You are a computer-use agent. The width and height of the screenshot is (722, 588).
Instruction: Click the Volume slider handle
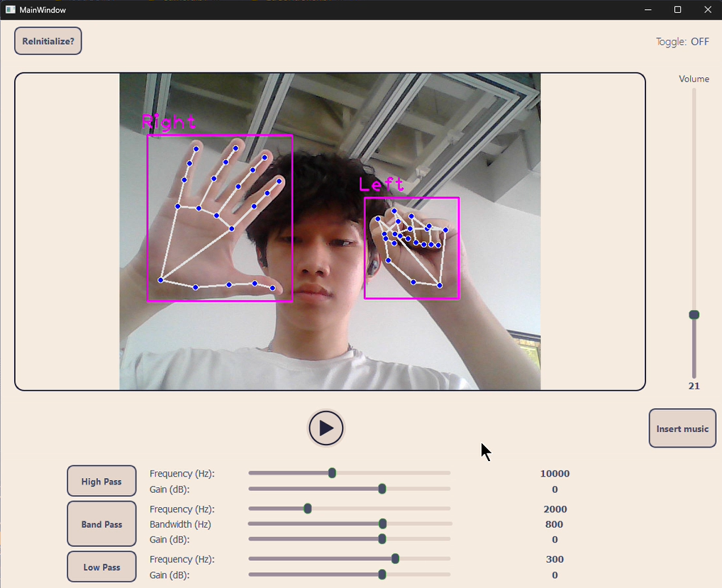pos(694,315)
